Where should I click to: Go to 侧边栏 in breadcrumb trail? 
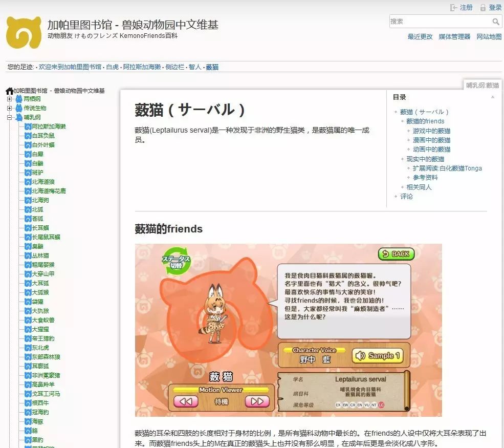pyautogui.click(x=175, y=67)
